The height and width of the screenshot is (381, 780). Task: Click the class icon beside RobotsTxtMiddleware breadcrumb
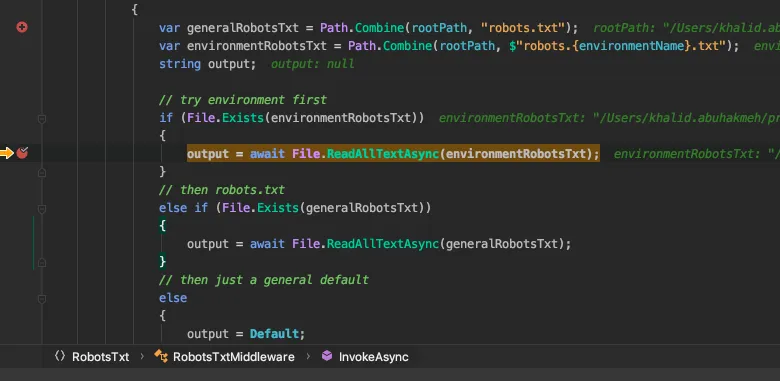tap(161, 356)
